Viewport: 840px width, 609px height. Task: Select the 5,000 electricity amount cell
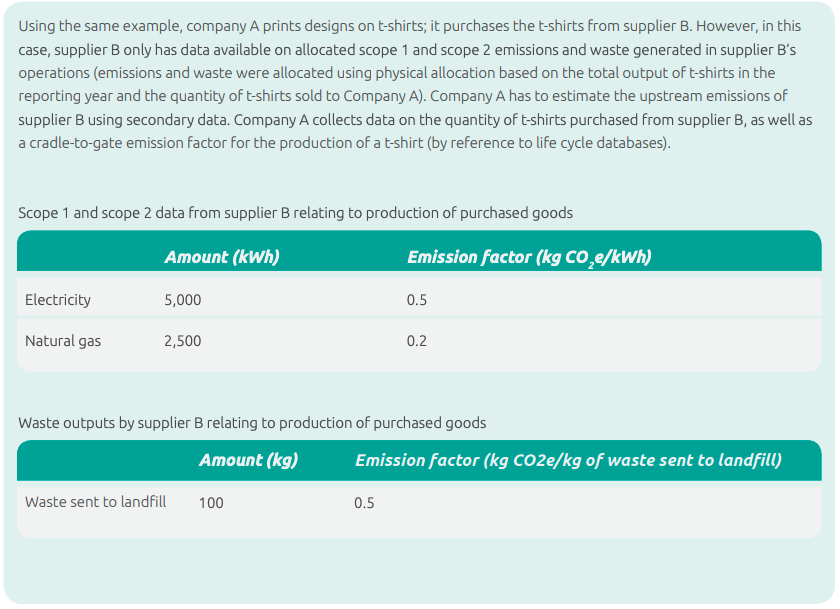pos(183,299)
